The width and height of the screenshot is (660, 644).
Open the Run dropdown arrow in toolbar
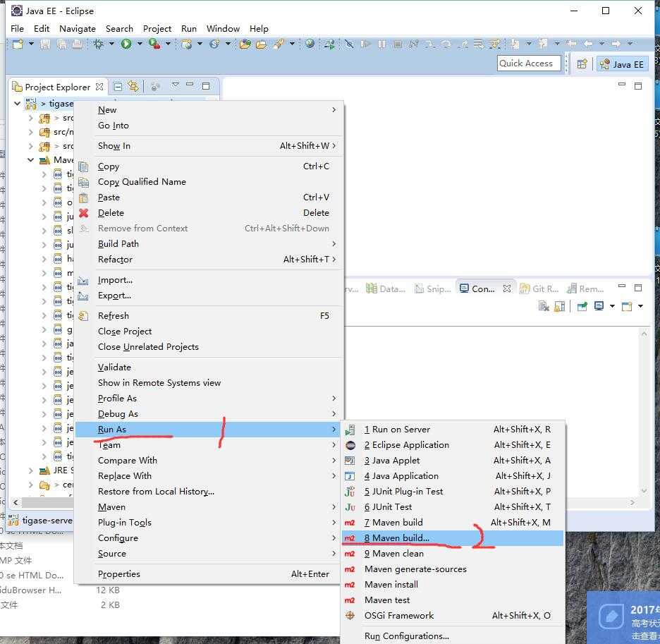140,44
